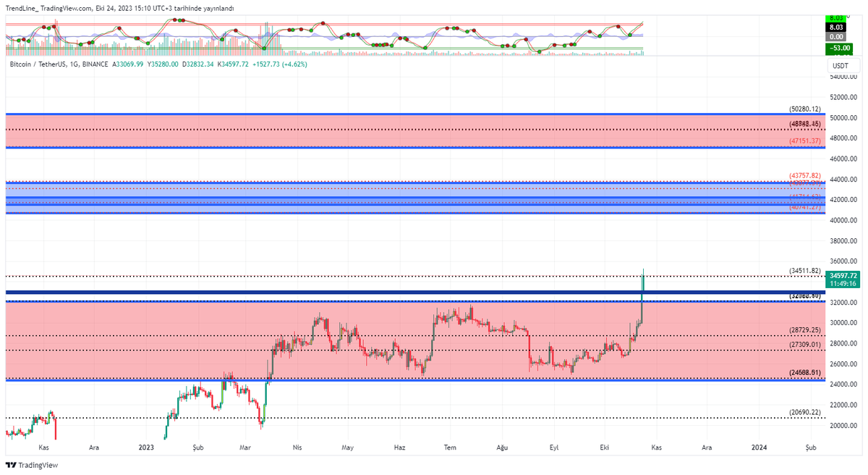Click the 38000.00 price axis label
The width and height of the screenshot is (868, 475).
tap(843, 241)
